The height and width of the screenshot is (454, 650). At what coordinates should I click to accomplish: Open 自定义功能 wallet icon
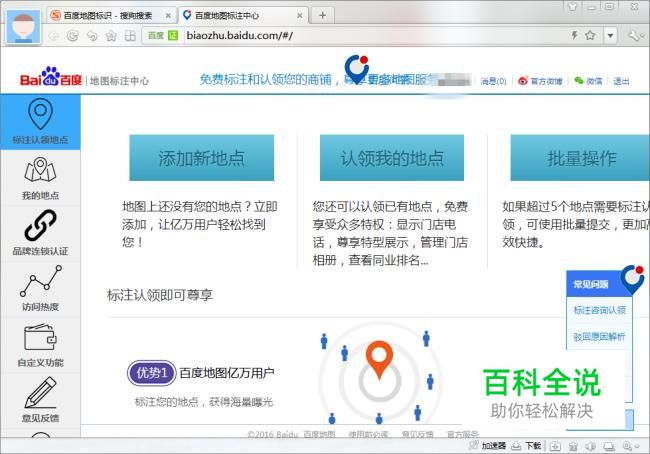40,337
